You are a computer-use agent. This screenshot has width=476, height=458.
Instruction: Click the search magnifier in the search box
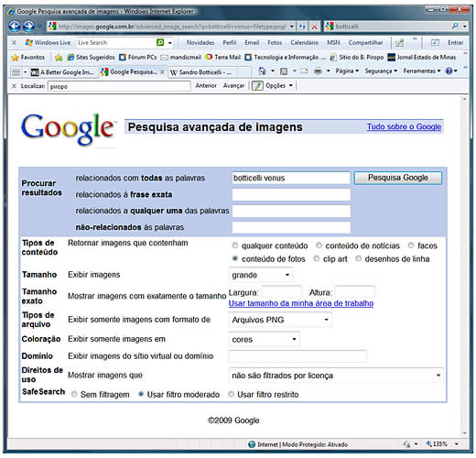click(455, 27)
